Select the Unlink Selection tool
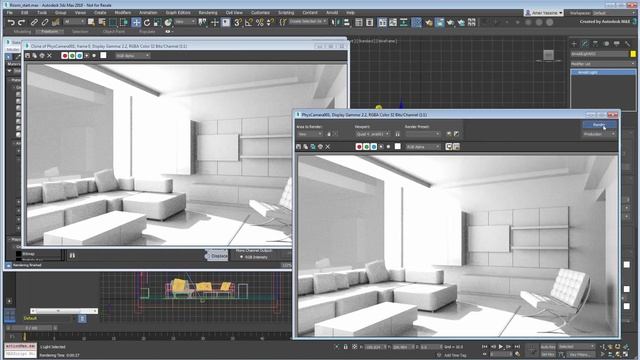 tap(44, 22)
